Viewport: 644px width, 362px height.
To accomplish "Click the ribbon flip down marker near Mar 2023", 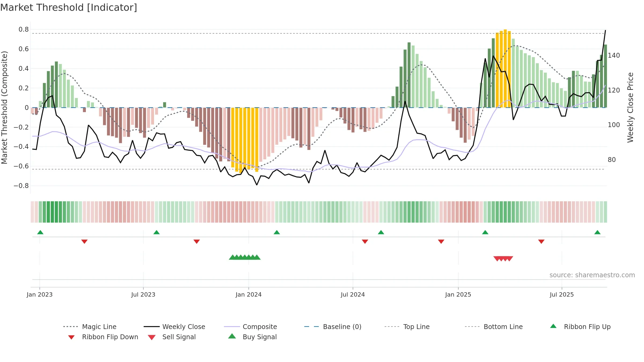I will [85, 242].
